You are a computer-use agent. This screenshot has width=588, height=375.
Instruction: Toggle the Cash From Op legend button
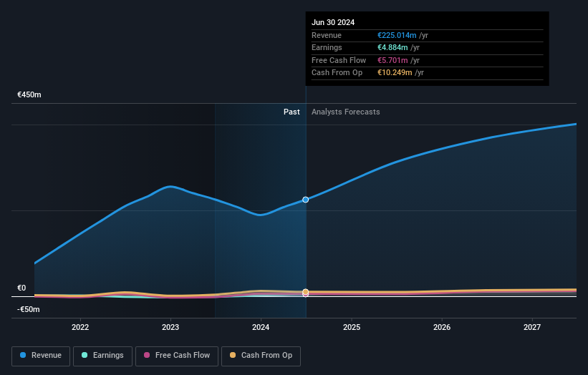coord(261,356)
